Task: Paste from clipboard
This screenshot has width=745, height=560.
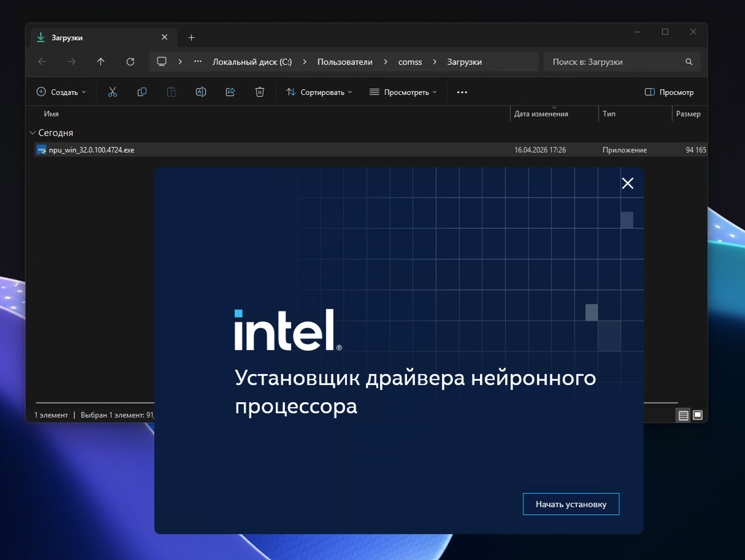Action: pyautogui.click(x=171, y=92)
